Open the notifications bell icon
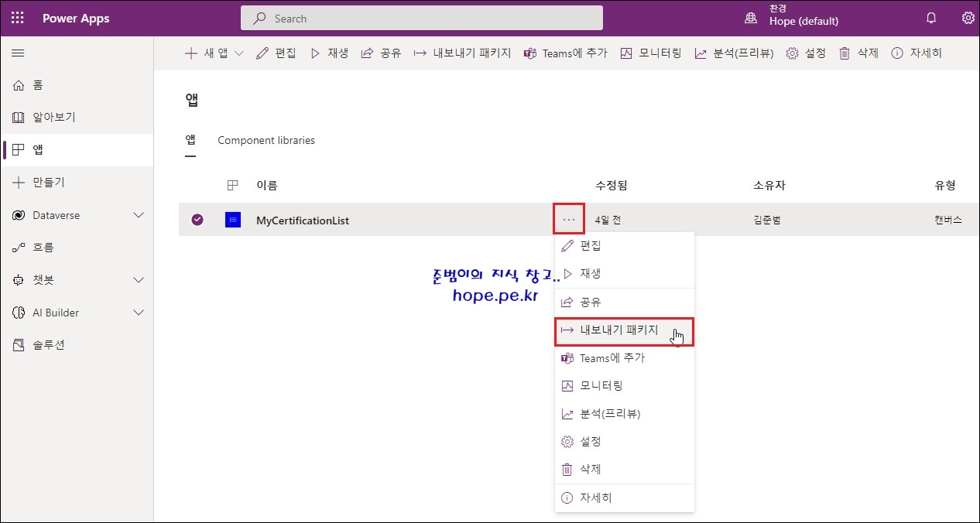Screen dimensions: 980x523 [931, 18]
